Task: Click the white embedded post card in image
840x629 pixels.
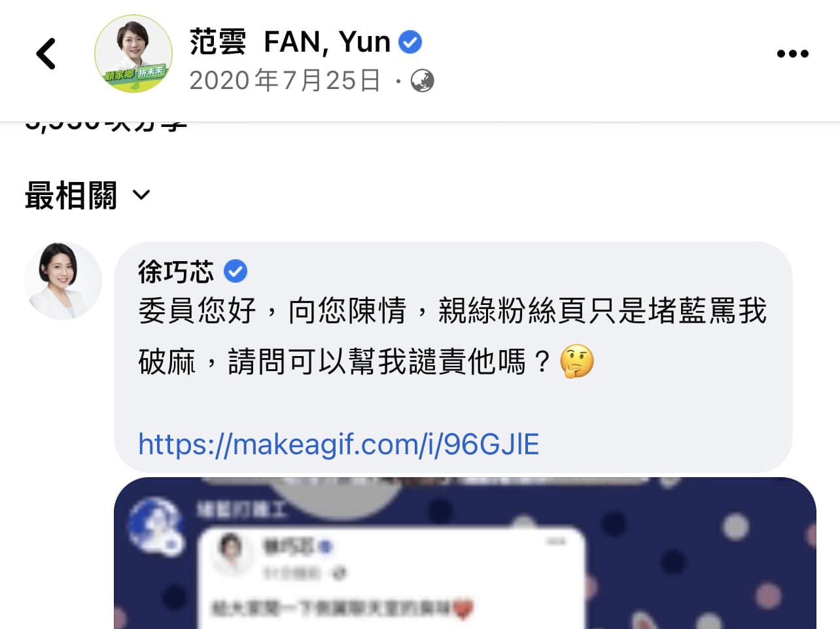Action: [x=391, y=579]
